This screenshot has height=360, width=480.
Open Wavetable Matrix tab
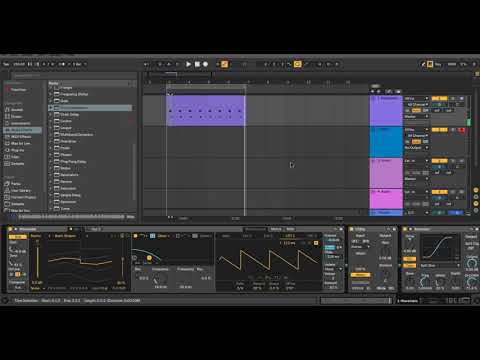tap(276, 229)
